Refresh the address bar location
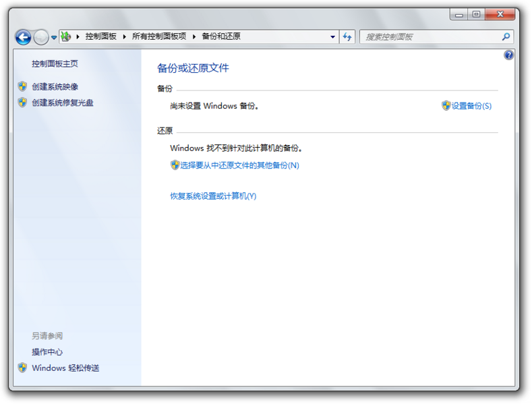The image size is (532, 404). pyautogui.click(x=347, y=36)
